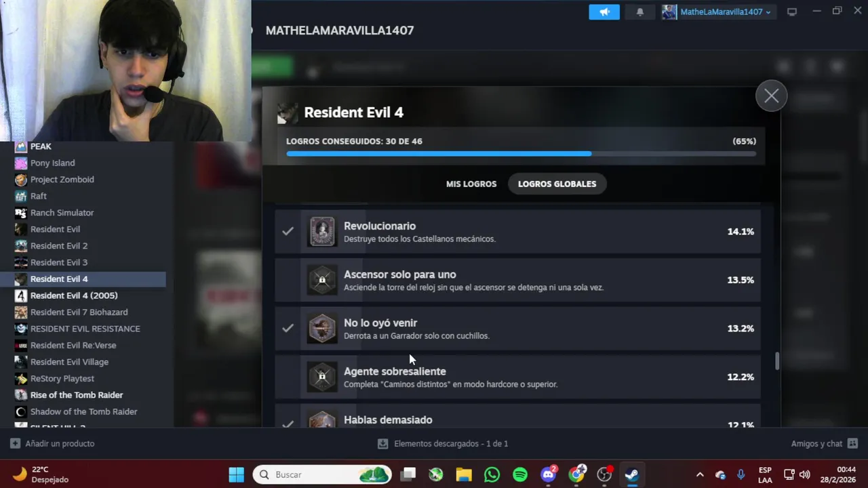Click the Agente sobresaliente 12.2% value

[x=741, y=377]
